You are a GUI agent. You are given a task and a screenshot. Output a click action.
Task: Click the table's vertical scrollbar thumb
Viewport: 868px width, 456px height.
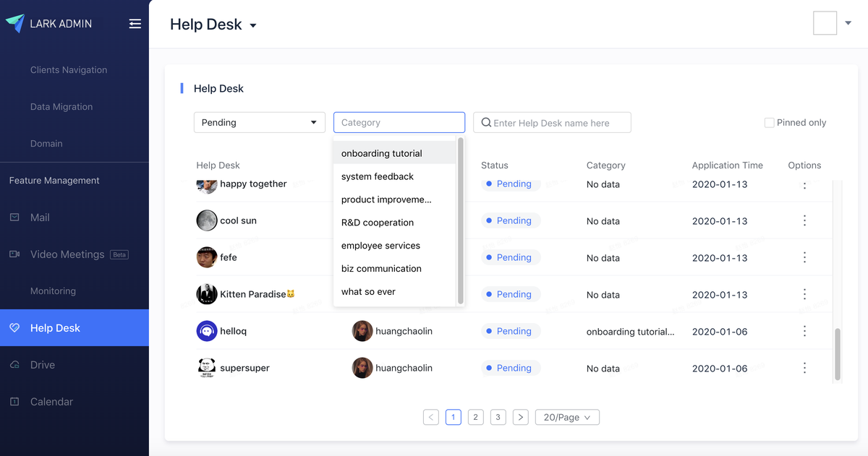coord(838,354)
